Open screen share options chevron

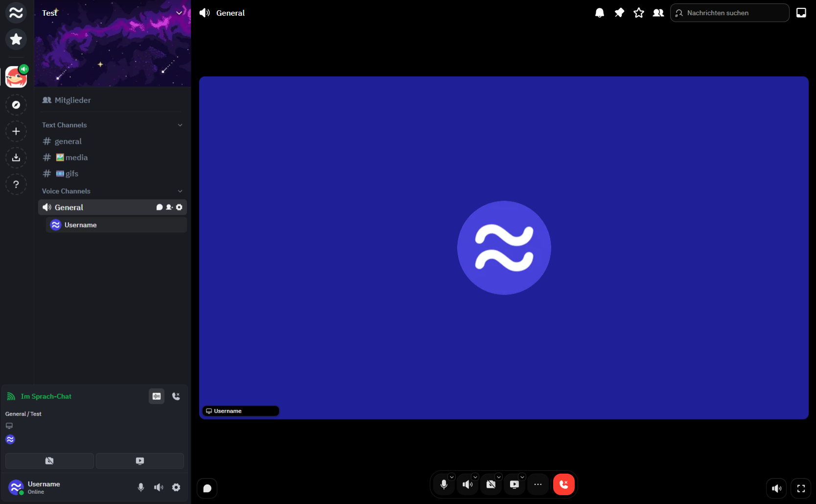(522, 477)
